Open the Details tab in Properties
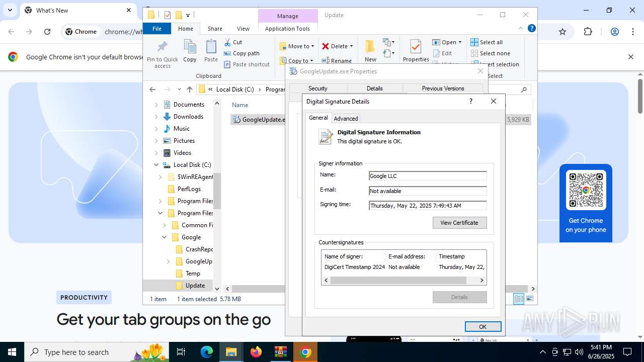This screenshot has height=362, width=644. tap(374, 88)
